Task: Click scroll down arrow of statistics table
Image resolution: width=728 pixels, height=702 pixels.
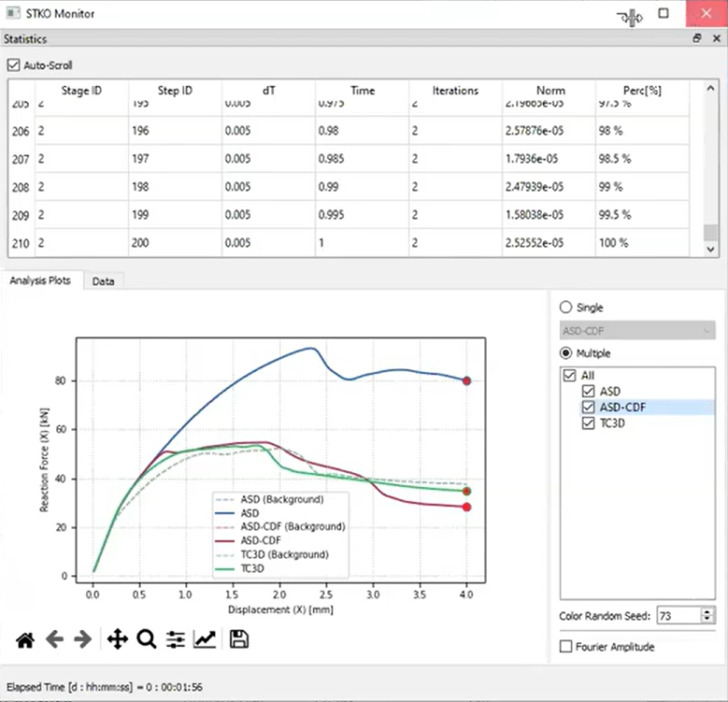Action: (x=710, y=250)
